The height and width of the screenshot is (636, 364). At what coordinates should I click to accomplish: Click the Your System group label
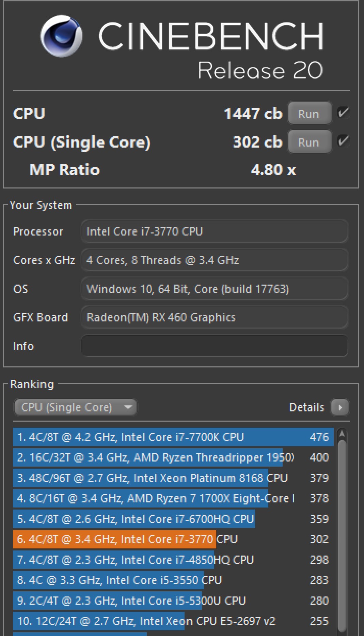pos(41,205)
